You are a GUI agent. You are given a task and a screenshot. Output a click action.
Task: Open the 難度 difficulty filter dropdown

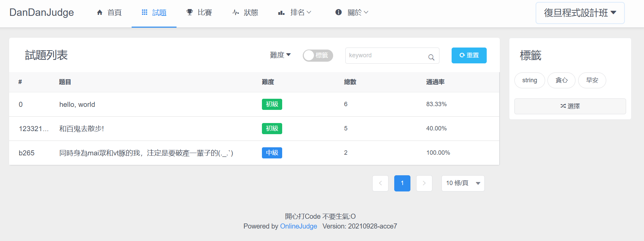[280, 55]
